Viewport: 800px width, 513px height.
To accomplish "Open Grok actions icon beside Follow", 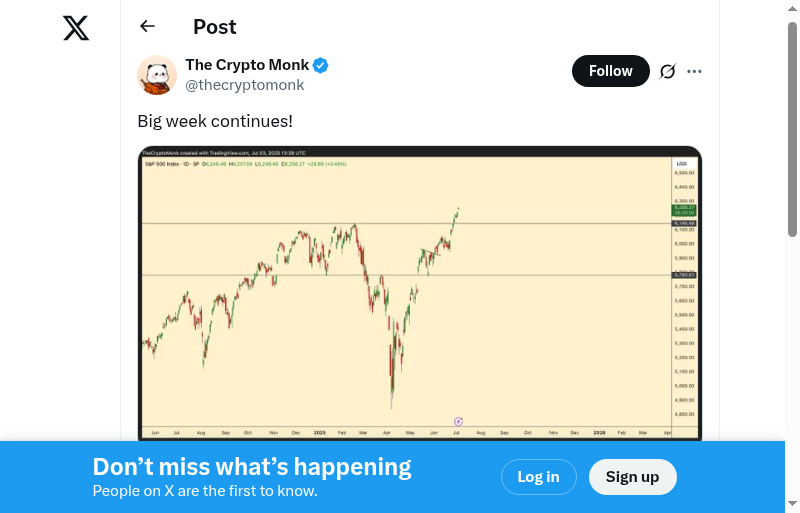I will coord(668,71).
